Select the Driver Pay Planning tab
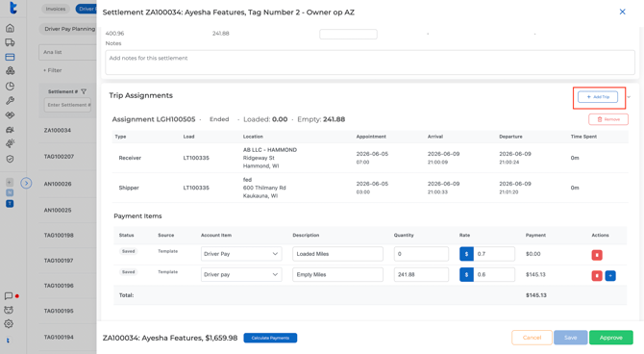644x354 pixels. [x=68, y=29]
